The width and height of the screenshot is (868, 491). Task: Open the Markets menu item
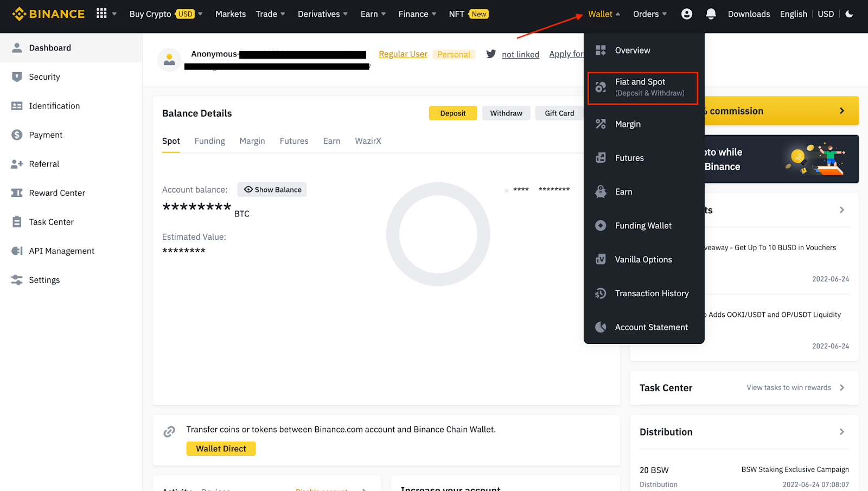231,14
